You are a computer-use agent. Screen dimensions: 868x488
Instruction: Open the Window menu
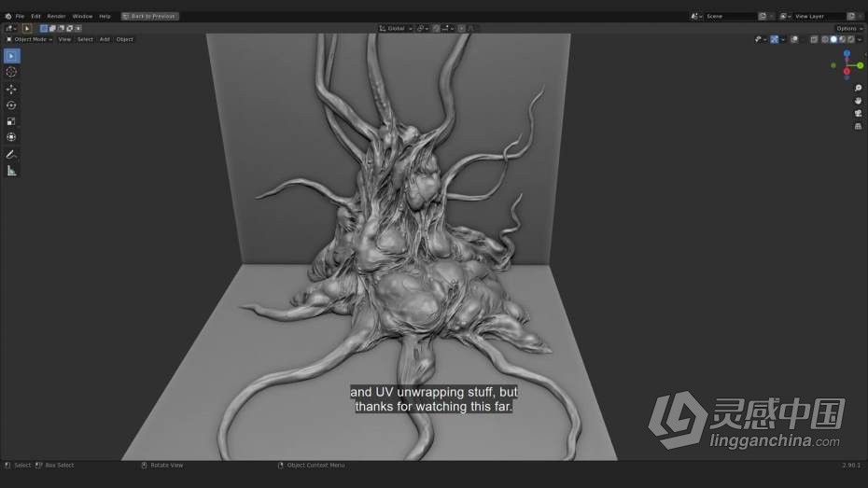[82, 16]
